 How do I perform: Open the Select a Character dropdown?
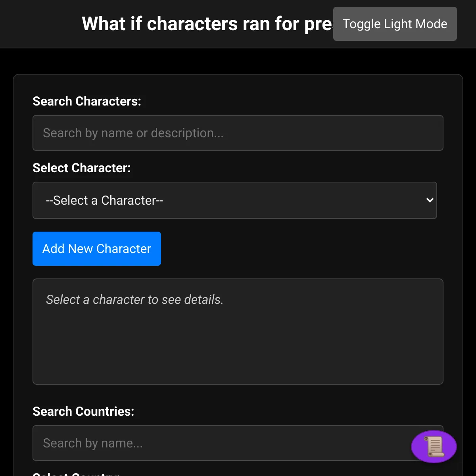pos(235,200)
